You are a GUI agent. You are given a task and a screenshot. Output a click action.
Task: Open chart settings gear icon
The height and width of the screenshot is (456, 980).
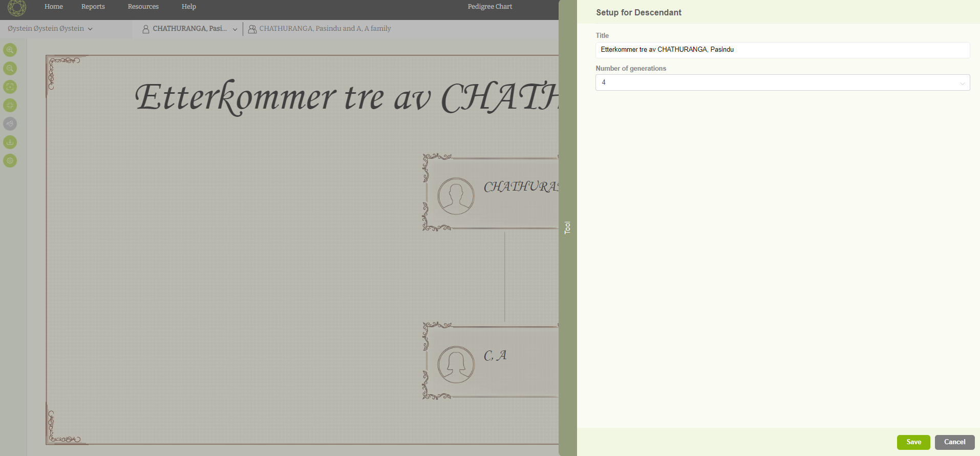tap(10, 160)
